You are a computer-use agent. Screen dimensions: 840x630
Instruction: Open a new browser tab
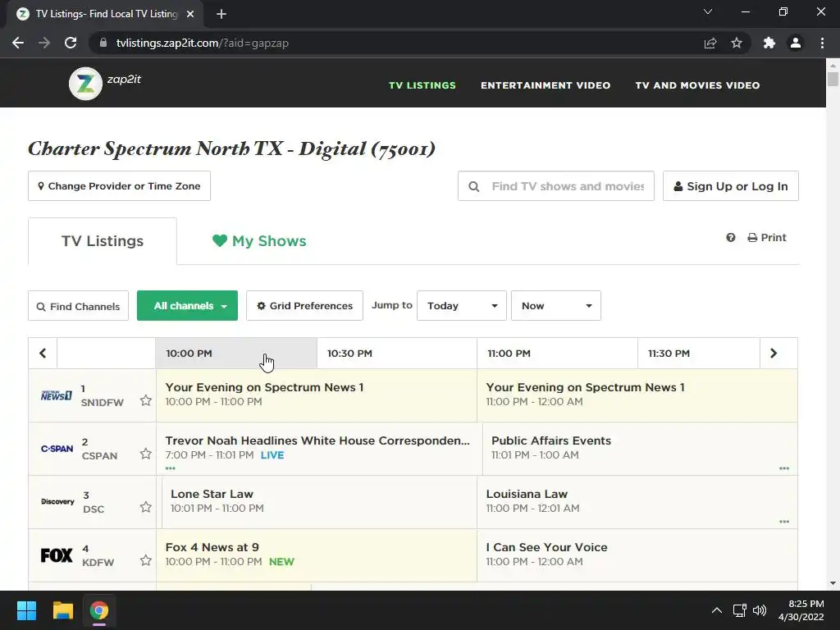[221, 14]
